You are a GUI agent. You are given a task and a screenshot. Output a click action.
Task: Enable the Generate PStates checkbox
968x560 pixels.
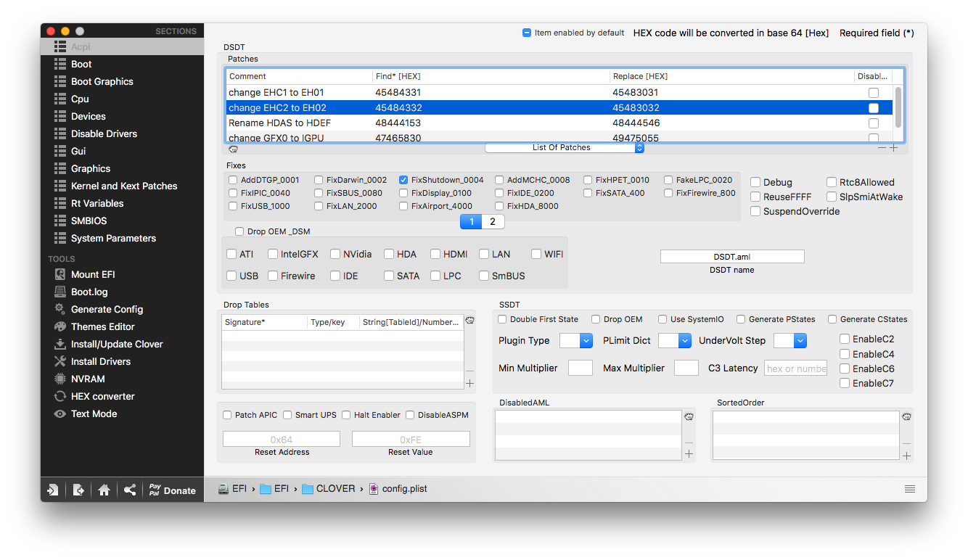(741, 319)
